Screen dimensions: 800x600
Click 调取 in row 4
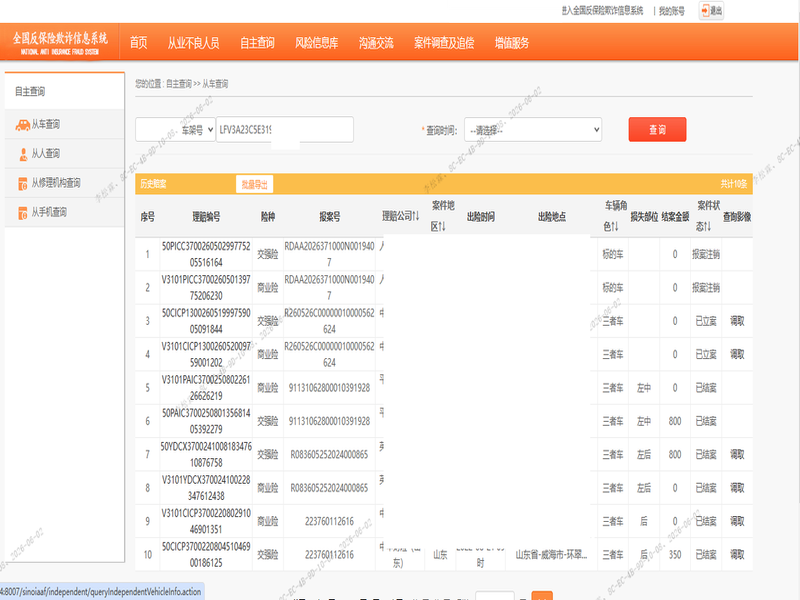pyautogui.click(x=737, y=354)
